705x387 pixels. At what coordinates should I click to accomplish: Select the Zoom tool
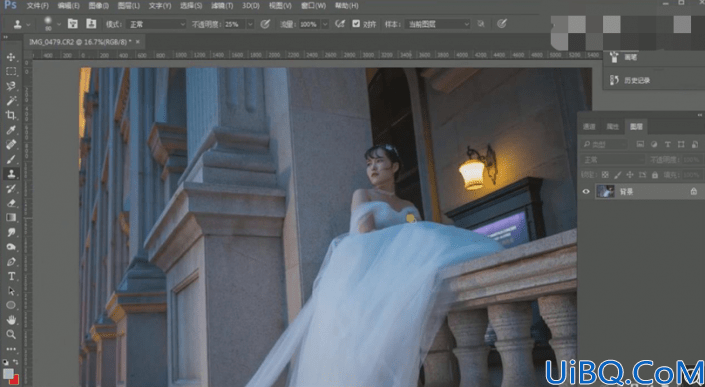point(11,334)
